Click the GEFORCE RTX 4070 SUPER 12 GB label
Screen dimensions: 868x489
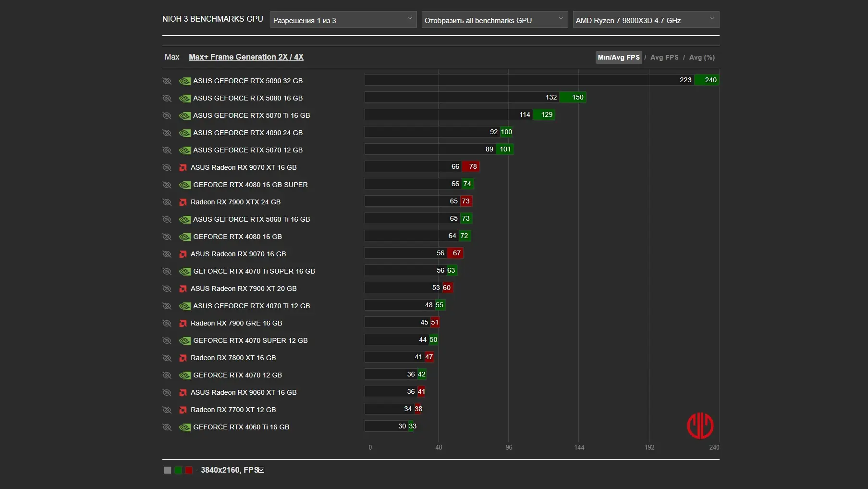coord(251,340)
